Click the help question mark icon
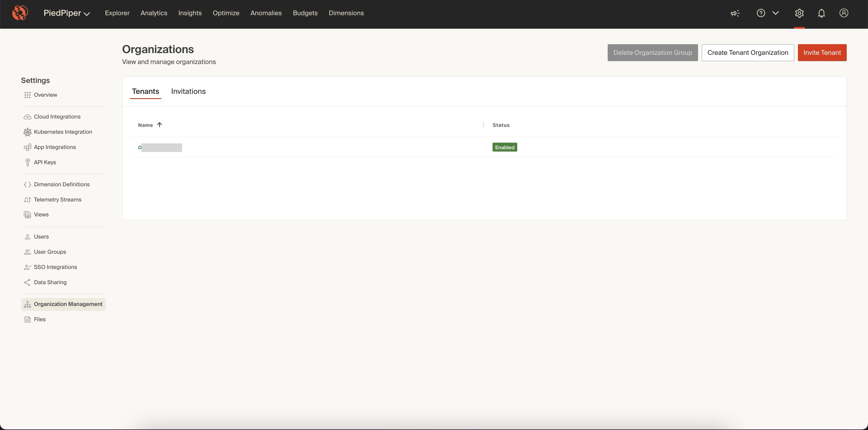 pos(761,13)
